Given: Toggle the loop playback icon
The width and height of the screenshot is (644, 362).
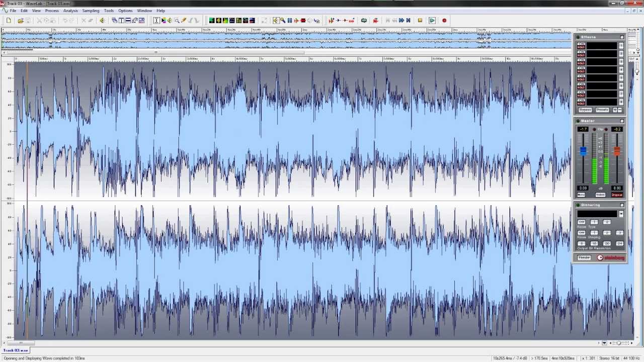Looking at the screenshot, I should [364, 21].
